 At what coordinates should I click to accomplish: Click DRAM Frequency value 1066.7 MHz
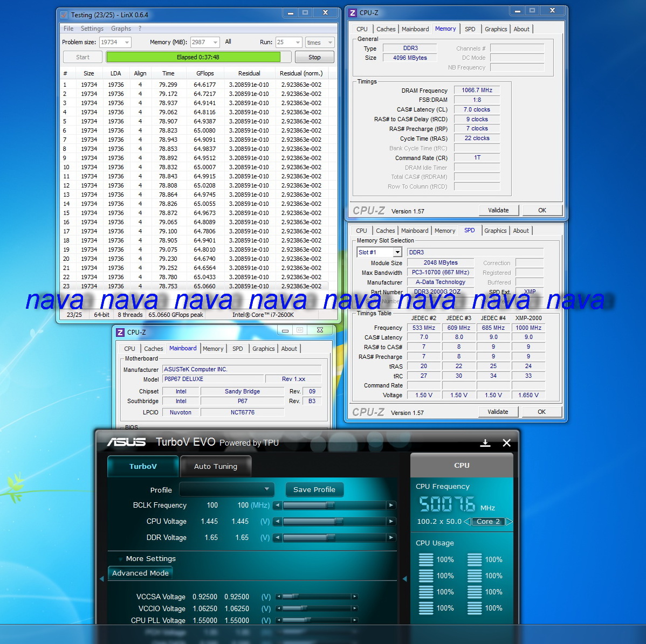click(477, 90)
